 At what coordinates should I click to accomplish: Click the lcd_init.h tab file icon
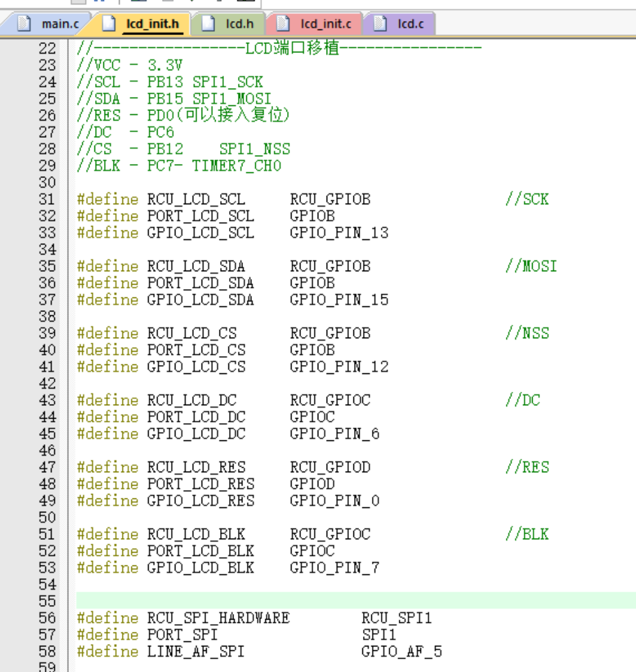109,23
